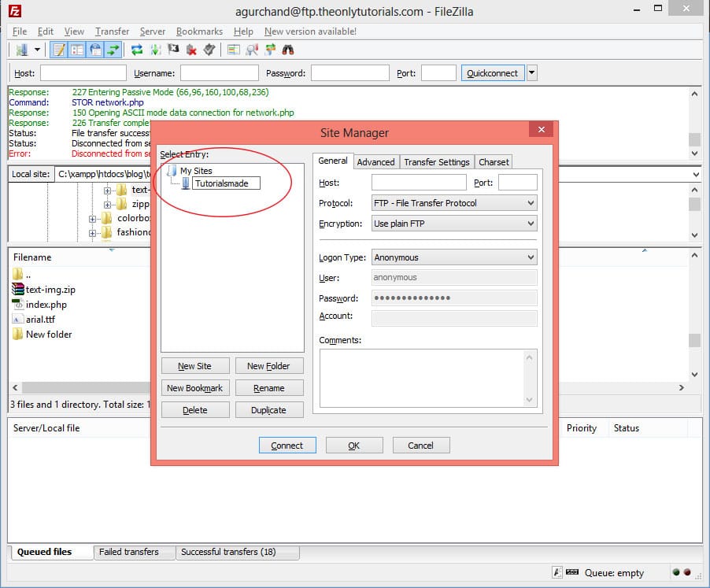Image resolution: width=710 pixels, height=588 pixels.
Task: Cancel current operation flag icon
Action: coord(173,50)
